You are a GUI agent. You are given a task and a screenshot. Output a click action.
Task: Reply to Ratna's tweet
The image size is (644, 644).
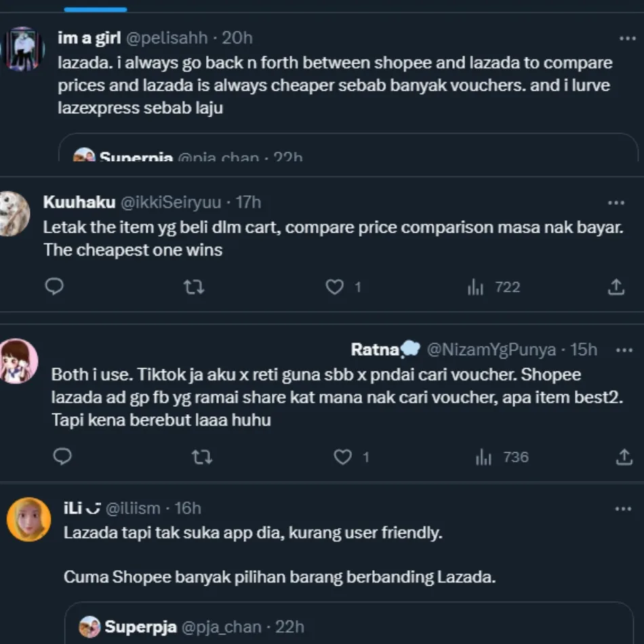(62, 457)
